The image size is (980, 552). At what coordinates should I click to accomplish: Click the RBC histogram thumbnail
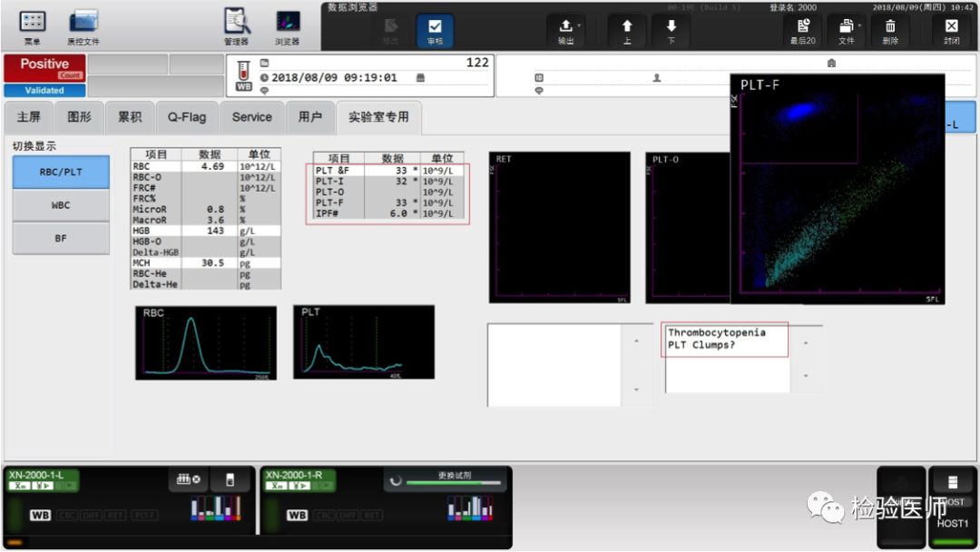pos(206,342)
